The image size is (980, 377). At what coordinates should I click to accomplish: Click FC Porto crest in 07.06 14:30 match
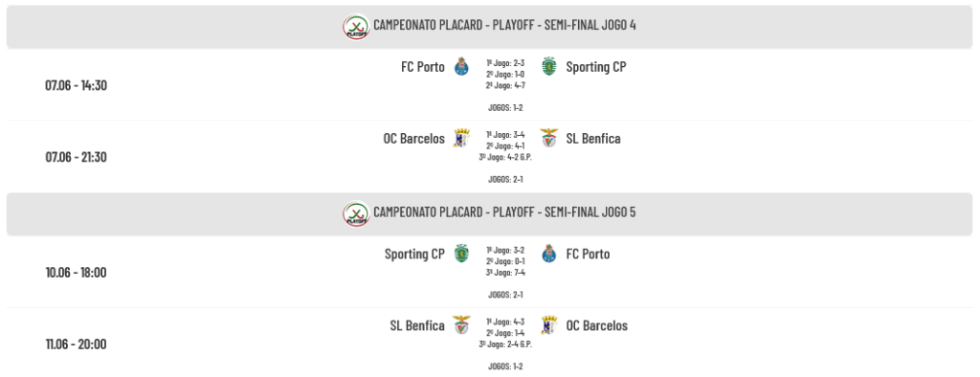(461, 66)
